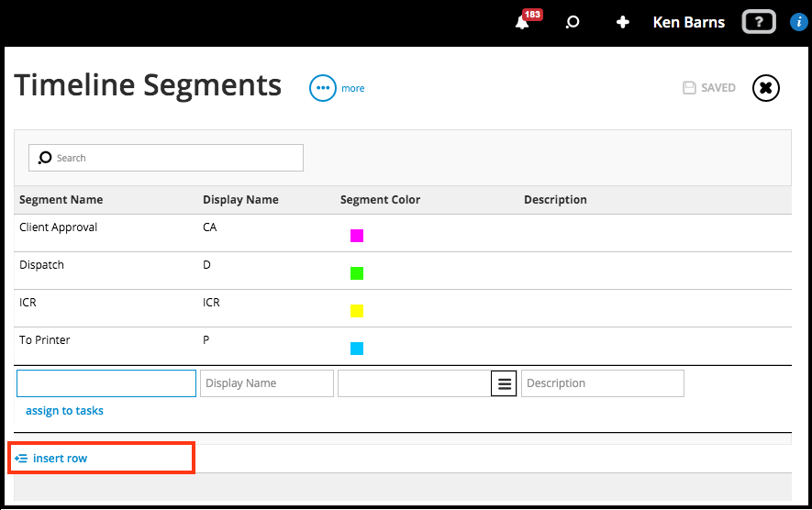
Task: Click the 'assign to tasks' link
Action: tap(64, 411)
